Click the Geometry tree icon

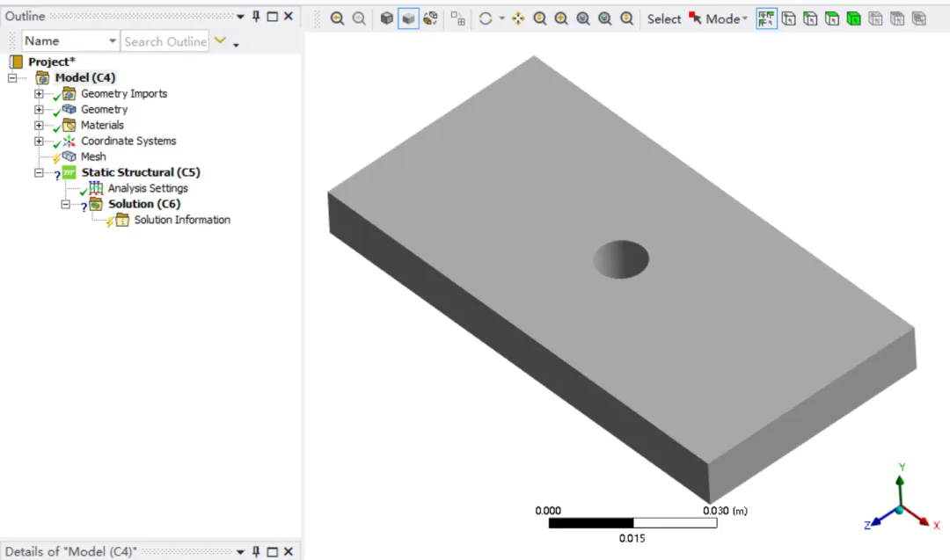pos(69,109)
